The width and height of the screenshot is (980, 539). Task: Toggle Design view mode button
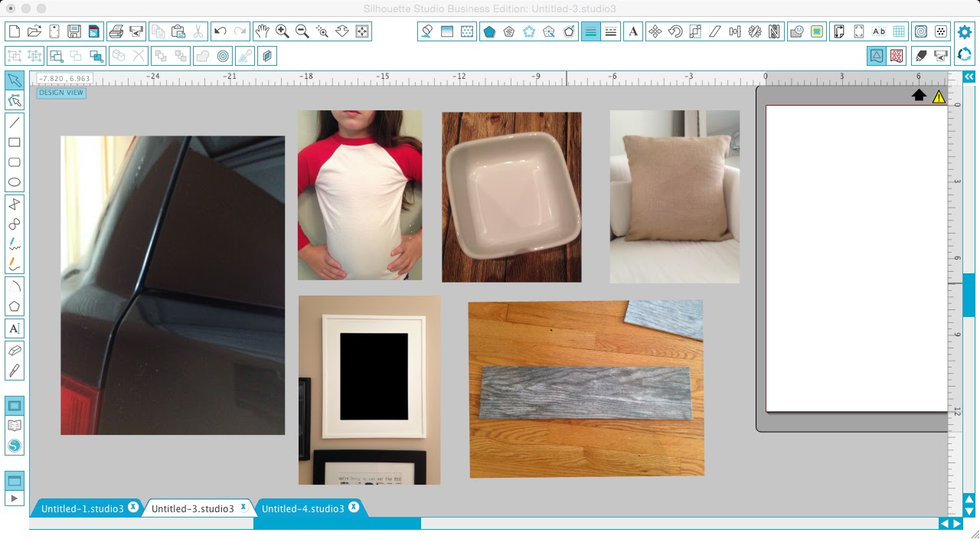876,55
